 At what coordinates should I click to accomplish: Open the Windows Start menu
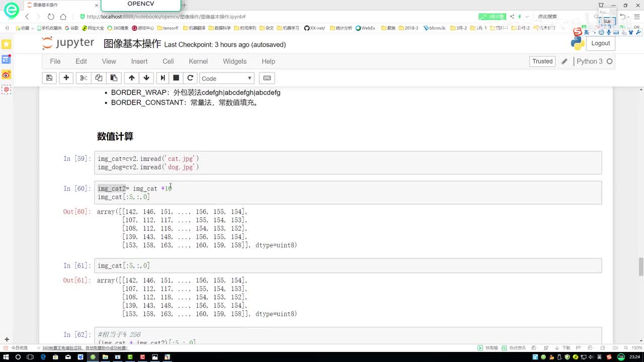coord(6,357)
